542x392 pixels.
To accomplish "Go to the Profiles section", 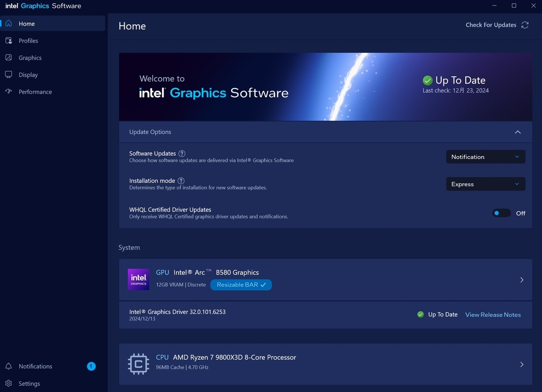I will (53, 41).
